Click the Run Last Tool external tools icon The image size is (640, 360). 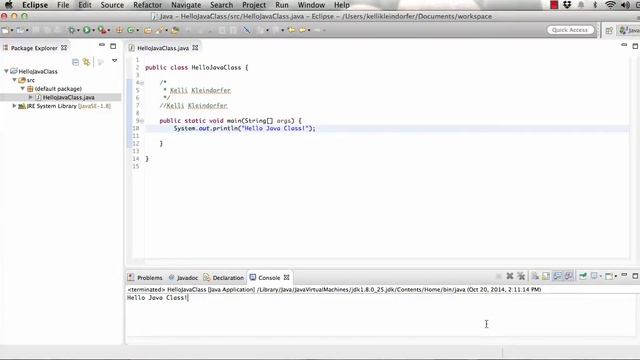(x=102, y=30)
